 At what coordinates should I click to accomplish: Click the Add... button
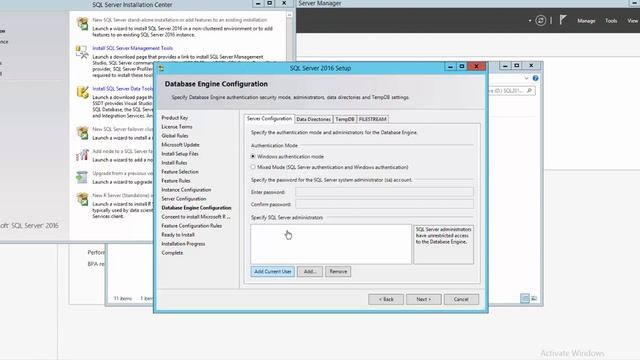[x=310, y=271]
